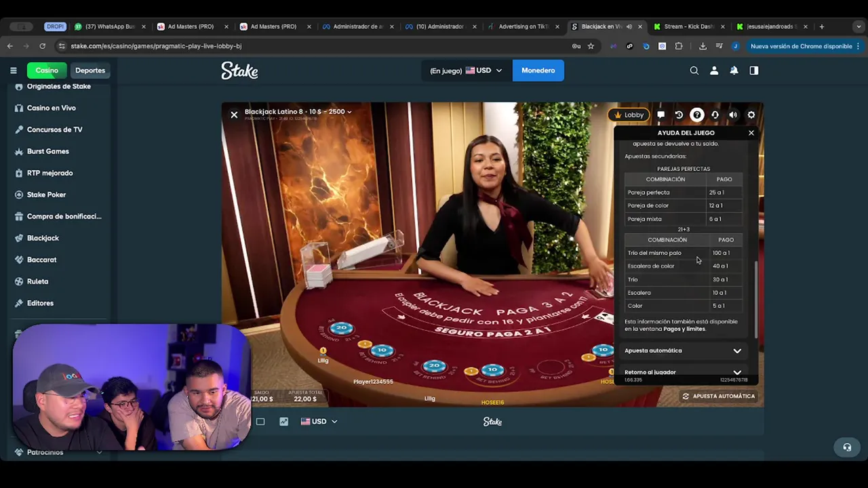The height and width of the screenshot is (488, 868).
Task: Open Stake Poker sidebar icon
Action: click(19, 195)
